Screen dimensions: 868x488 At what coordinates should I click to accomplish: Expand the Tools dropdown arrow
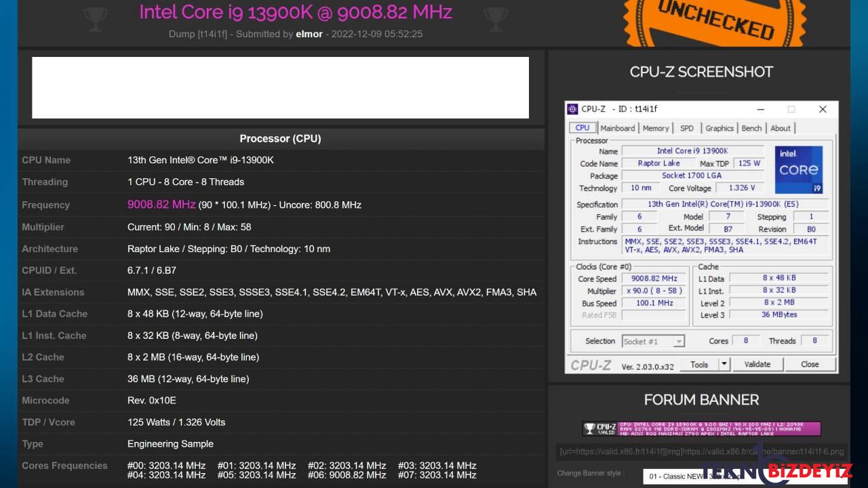pos(724,364)
